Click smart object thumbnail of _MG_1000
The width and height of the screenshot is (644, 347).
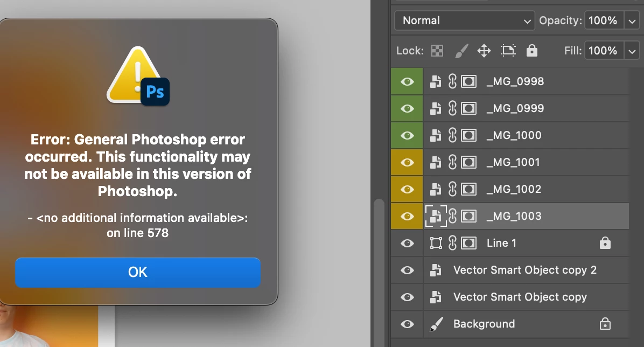436,135
